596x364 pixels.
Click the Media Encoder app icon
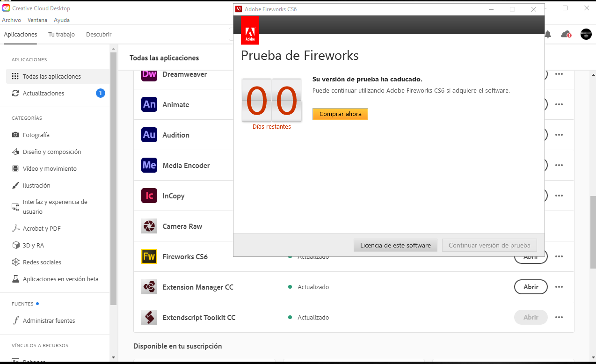(149, 165)
